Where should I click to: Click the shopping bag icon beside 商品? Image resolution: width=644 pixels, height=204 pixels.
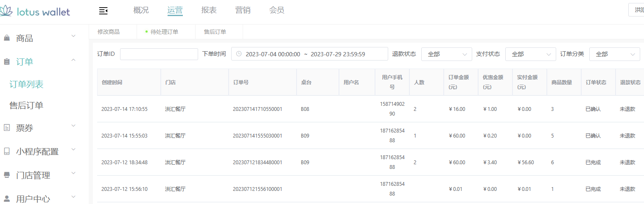coord(7,39)
